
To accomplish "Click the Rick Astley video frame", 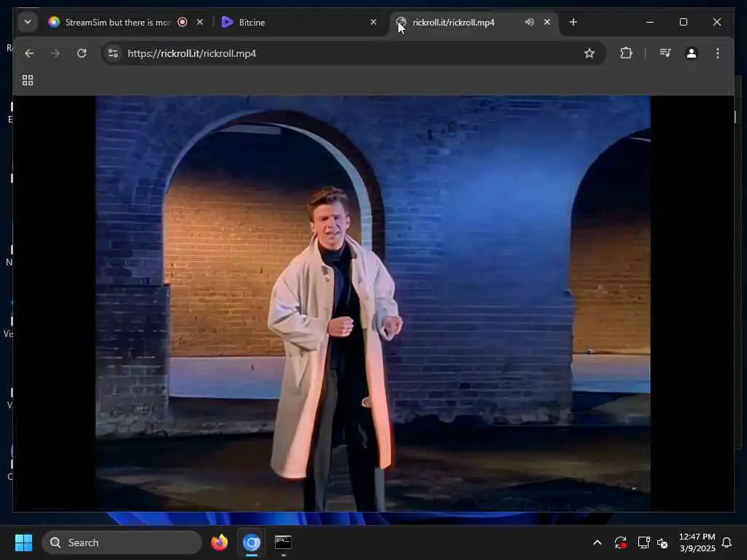I will [x=373, y=303].
